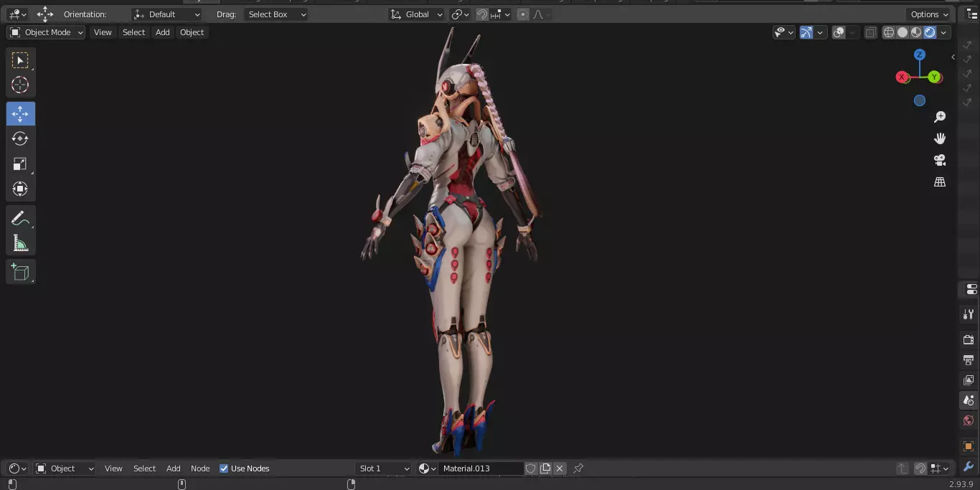The image size is (980, 490).
Task: Switch to solid viewport shading
Action: [x=903, y=32]
